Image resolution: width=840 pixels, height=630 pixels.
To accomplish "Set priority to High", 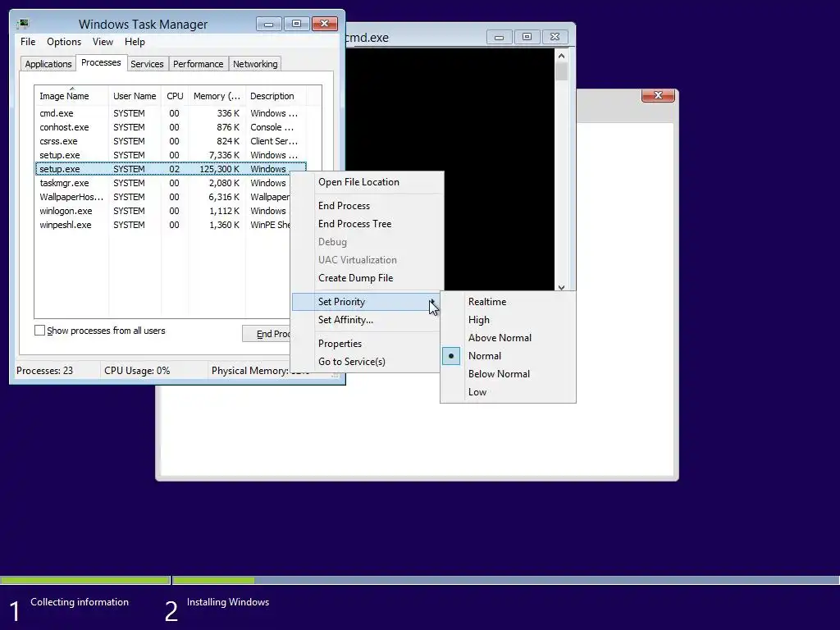I will point(478,320).
